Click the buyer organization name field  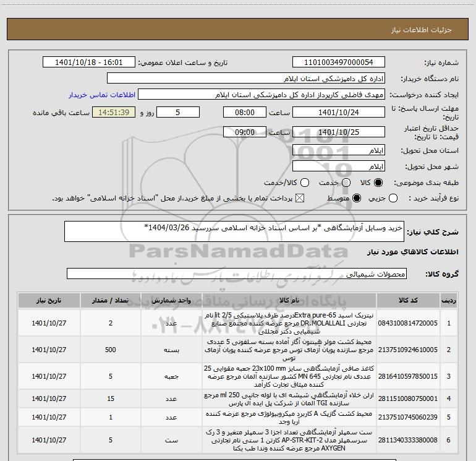click(x=246, y=79)
